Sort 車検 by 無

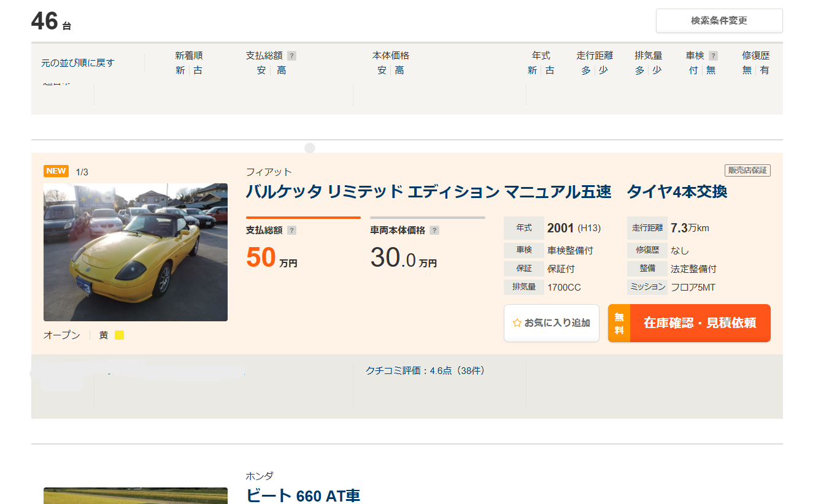tap(711, 70)
